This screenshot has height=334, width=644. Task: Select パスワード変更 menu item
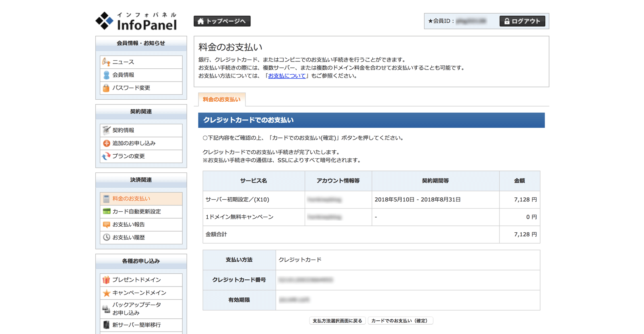[141, 88]
